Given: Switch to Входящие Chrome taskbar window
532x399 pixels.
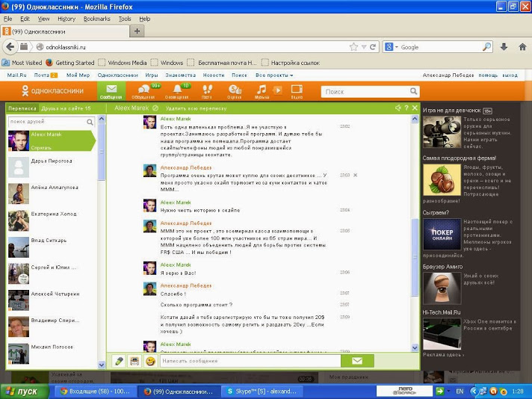Looking at the screenshot, I should tap(95, 392).
